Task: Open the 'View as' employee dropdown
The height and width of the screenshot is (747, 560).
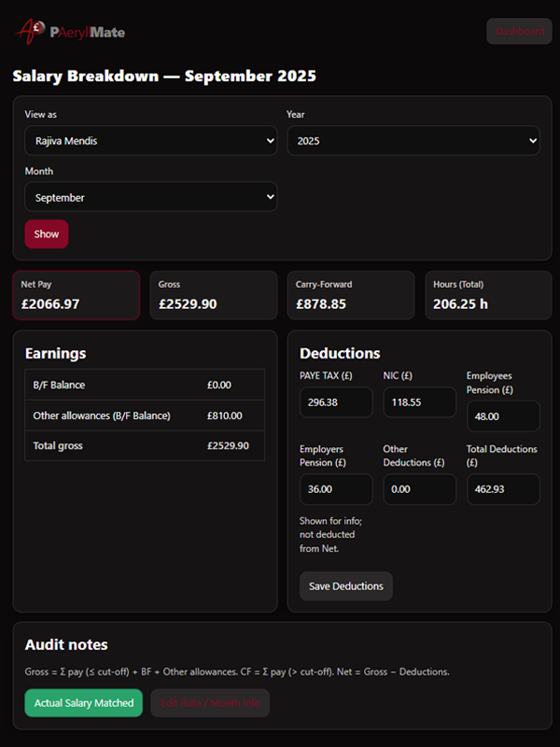Action: point(150,141)
